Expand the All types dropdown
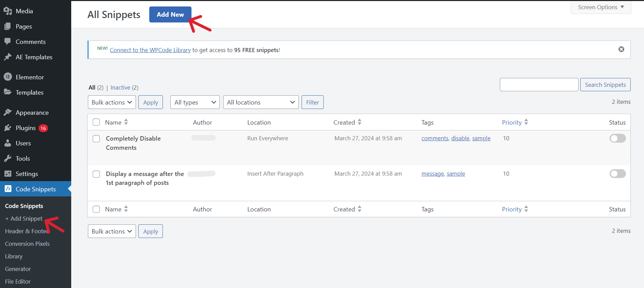 pos(195,102)
